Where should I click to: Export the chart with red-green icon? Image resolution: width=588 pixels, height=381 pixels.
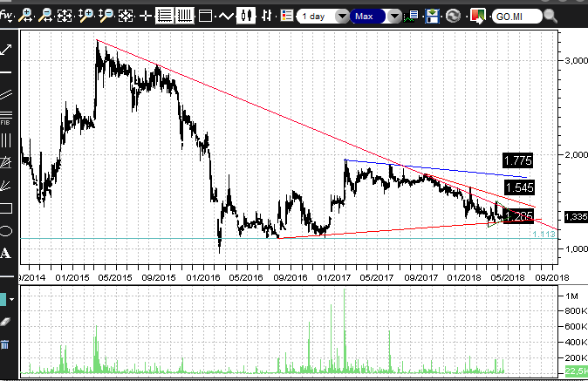click(x=478, y=16)
